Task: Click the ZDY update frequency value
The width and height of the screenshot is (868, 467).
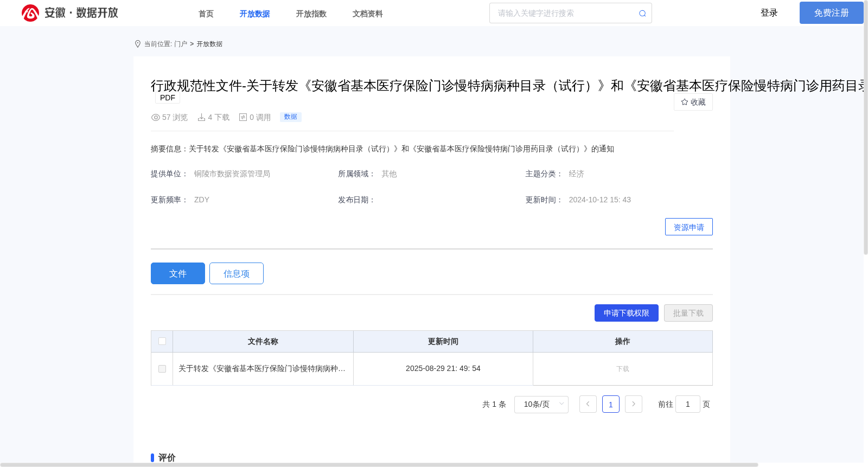Action: point(202,200)
